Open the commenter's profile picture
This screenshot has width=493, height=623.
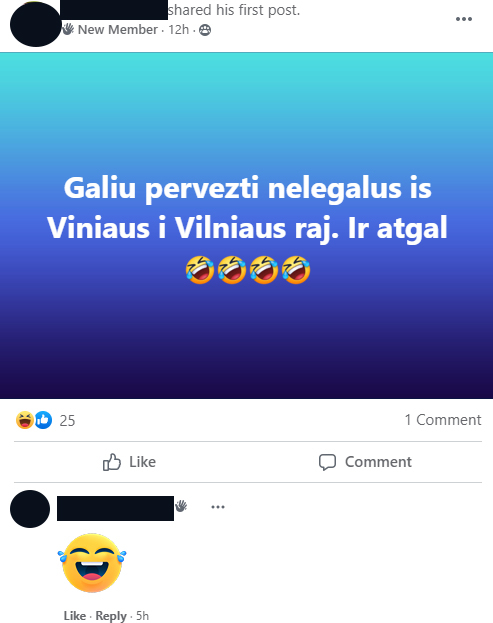point(30,509)
